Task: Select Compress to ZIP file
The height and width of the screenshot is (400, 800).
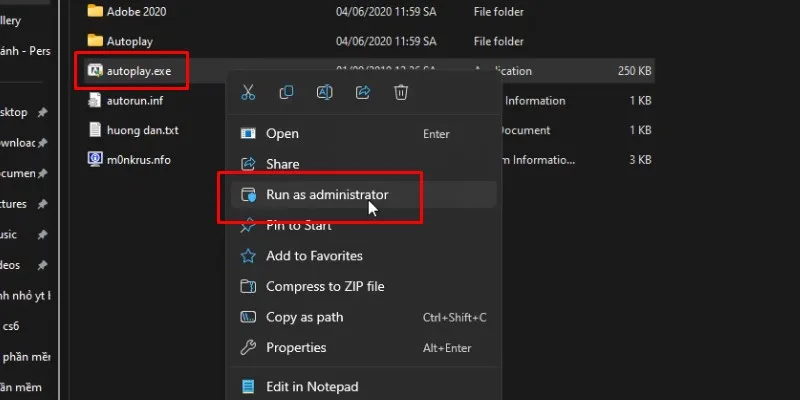Action: pyautogui.click(x=363, y=286)
